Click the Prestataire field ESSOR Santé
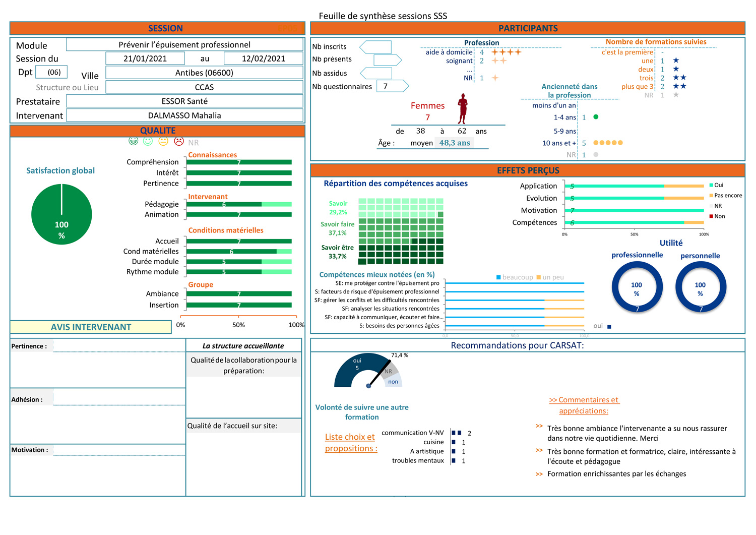The width and height of the screenshot is (756, 535). (x=184, y=101)
